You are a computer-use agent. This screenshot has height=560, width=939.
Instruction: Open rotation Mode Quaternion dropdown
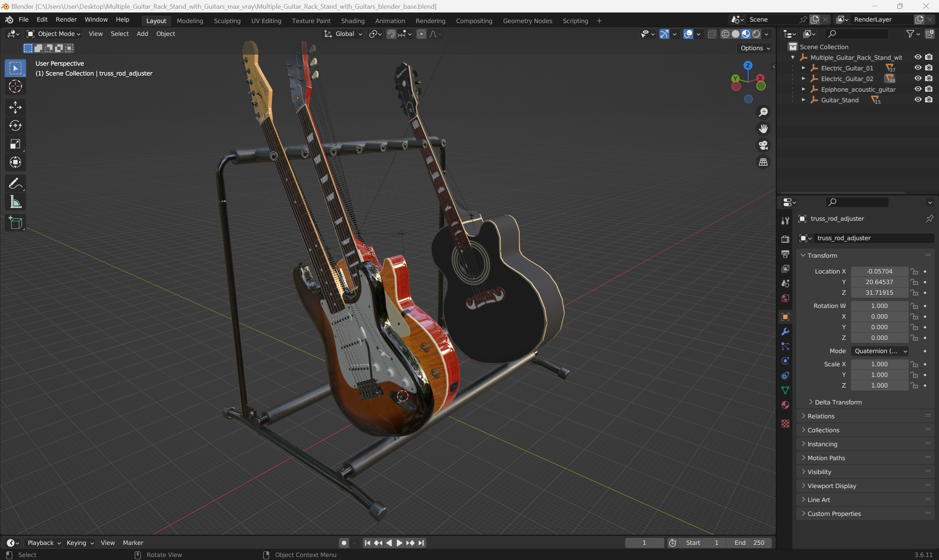coord(879,351)
